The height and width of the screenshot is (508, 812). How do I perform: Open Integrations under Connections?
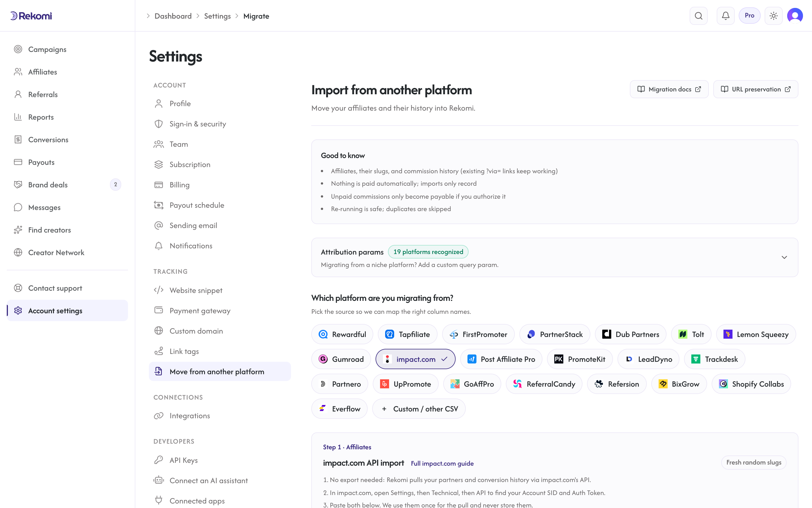click(220, 416)
